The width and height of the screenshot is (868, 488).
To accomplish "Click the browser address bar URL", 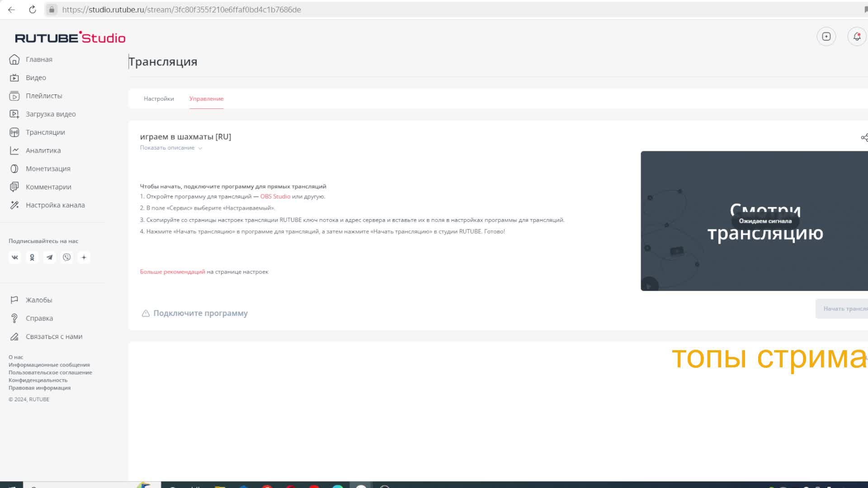I will point(181,9).
